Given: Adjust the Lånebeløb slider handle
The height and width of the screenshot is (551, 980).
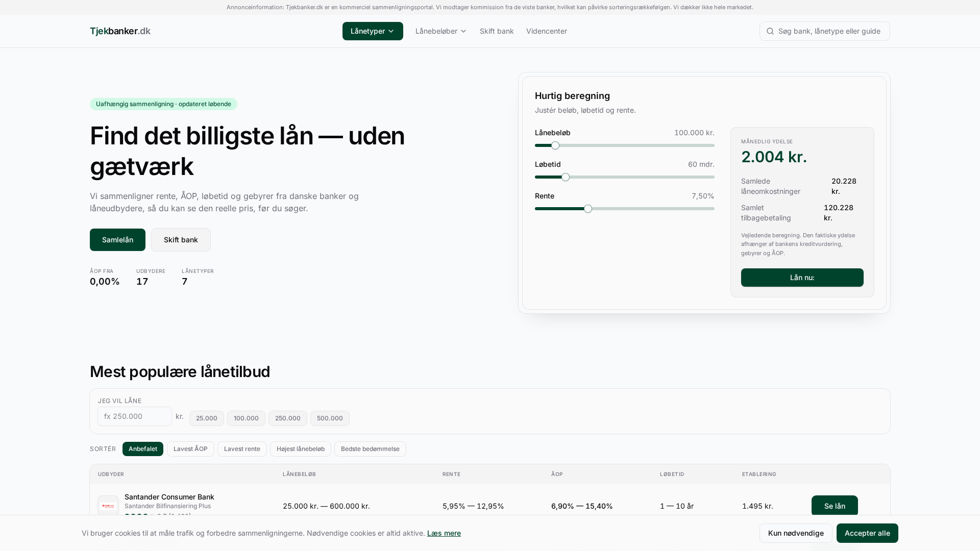Looking at the screenshot, I should (555, 145).
